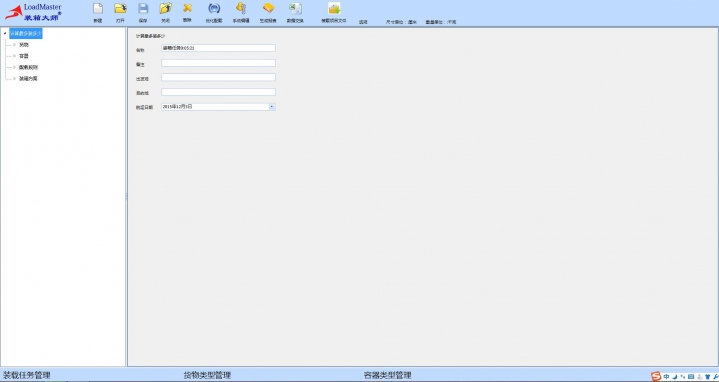719x382 pixels.
Task: Switch to 货物类型管理 bottom tab
Action: 207,375
